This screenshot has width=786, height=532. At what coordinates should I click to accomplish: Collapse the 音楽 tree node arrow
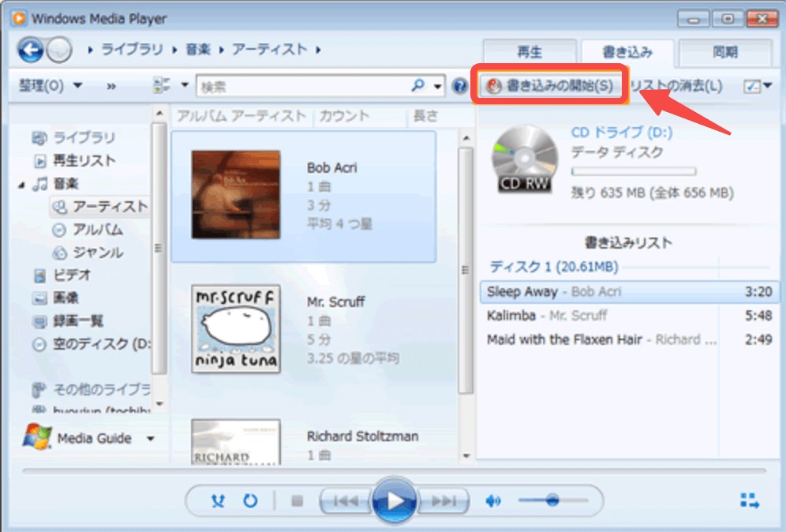click(21, 185)
